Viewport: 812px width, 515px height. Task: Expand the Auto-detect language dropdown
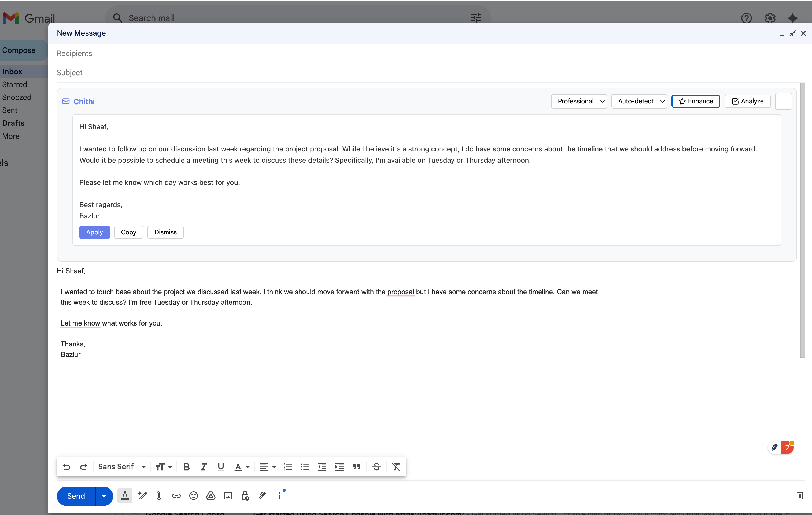pos(639,101)
